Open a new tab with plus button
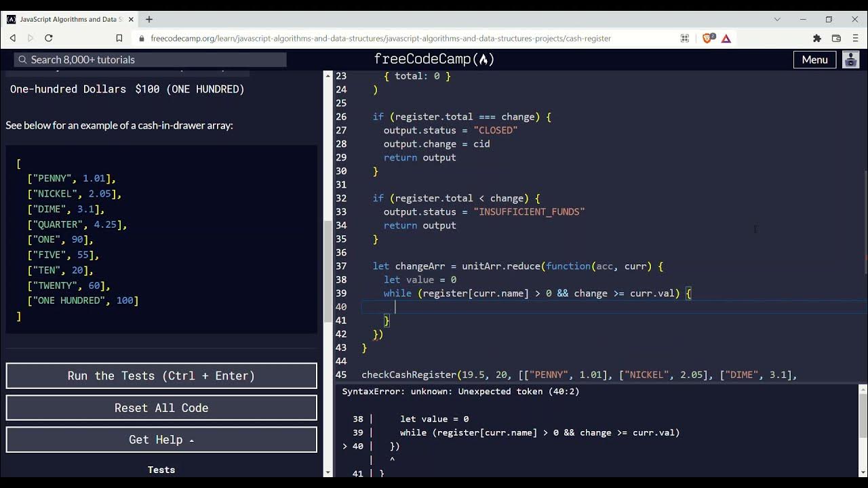 (149, 19)
